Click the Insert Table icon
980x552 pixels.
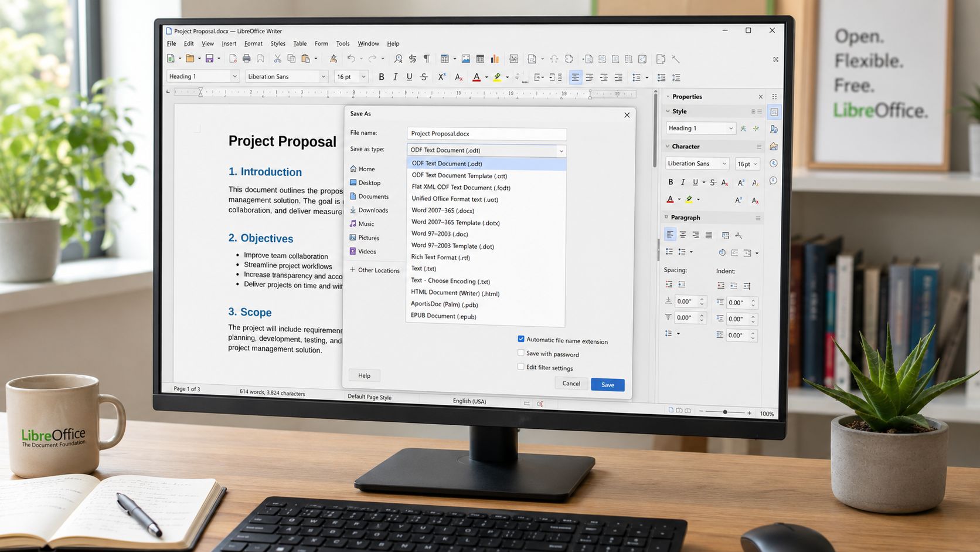pyautogui.click(x=445, y=59)
